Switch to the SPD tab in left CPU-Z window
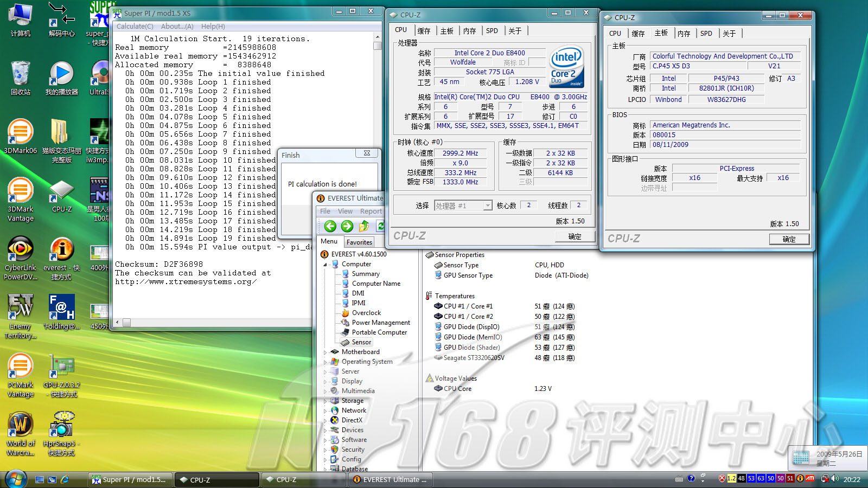The width and height of the screenshot is (868, 488). pos(492,31)
